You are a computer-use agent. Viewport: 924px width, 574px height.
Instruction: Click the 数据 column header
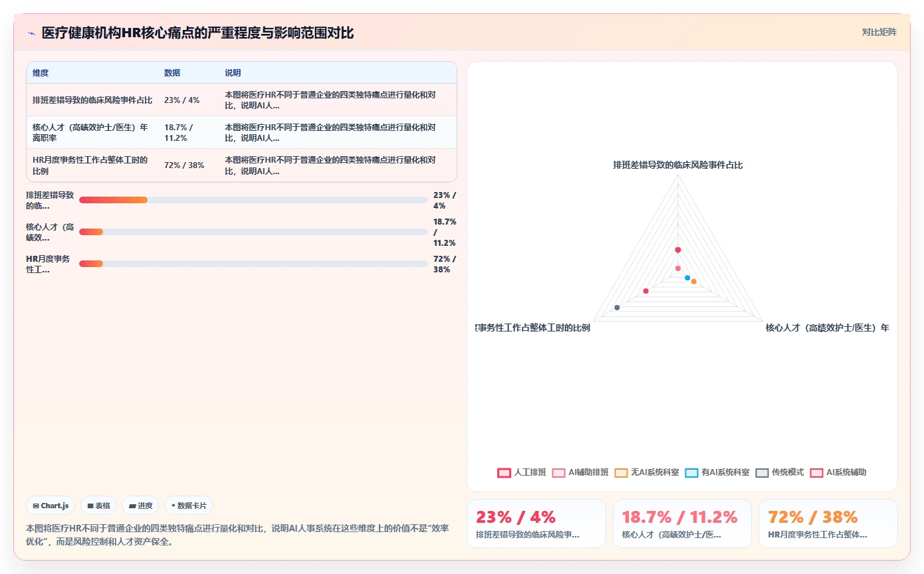point(172,73)
